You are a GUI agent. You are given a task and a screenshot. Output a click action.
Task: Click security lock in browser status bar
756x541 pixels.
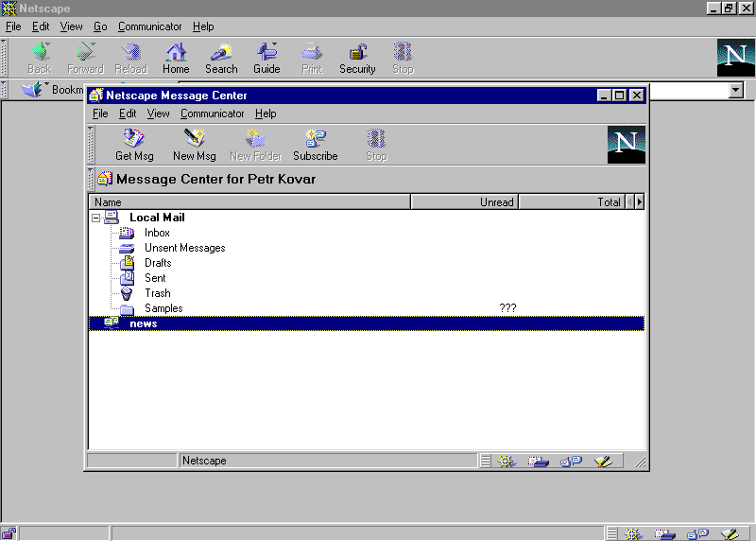(9, 533)
